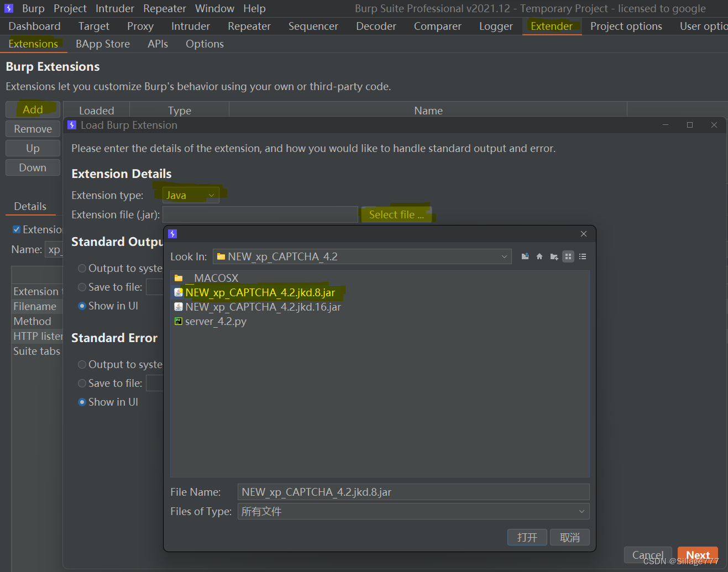Screen dimensions: 728x572
Task: Click jar icon of NEW_xp_CAPTCHA_4.2.jkd.8.jar
Action: point(179,292)
